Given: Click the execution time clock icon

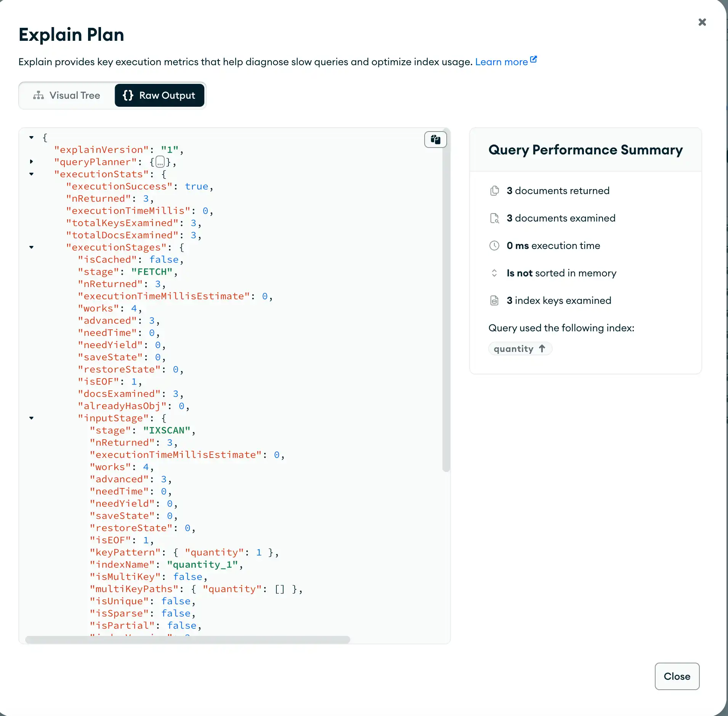Looking at the screenshot, I should (495, 246).
